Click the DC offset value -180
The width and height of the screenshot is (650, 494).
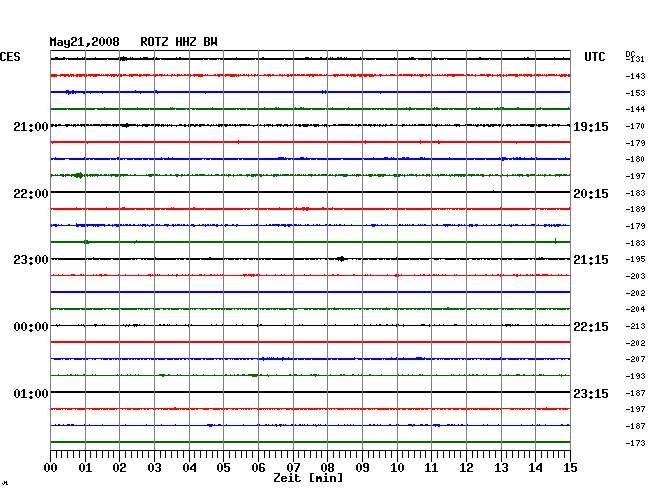pos(635,159)
